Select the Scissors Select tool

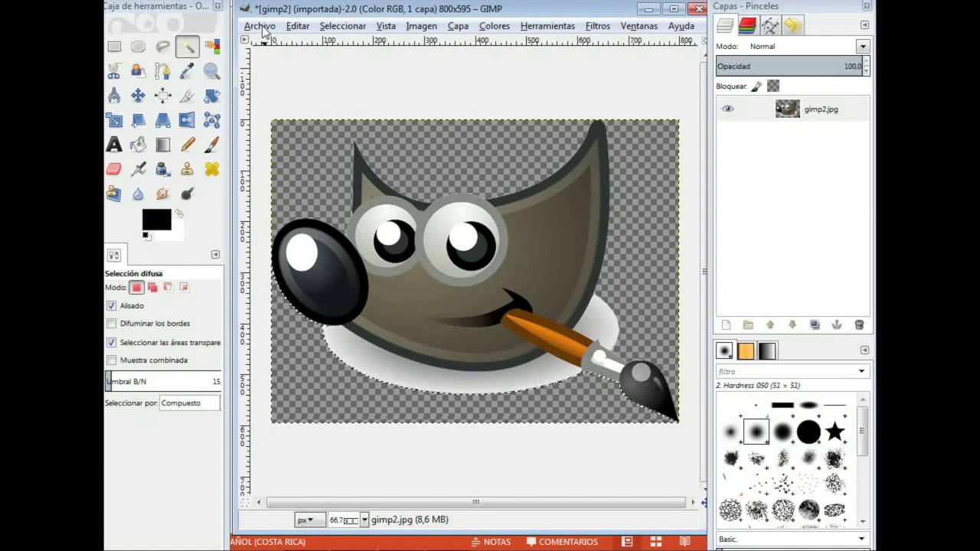coord(114,71)
